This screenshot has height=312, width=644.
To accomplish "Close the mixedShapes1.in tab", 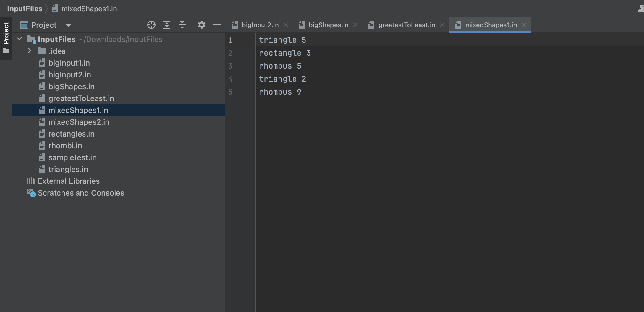I will pyautogui.click(x=524, y=25).
